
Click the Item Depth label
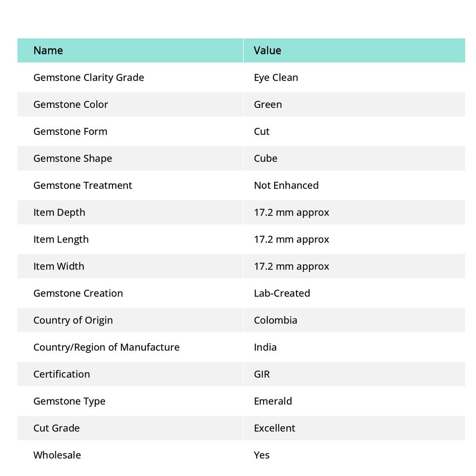tap(59, 212)
